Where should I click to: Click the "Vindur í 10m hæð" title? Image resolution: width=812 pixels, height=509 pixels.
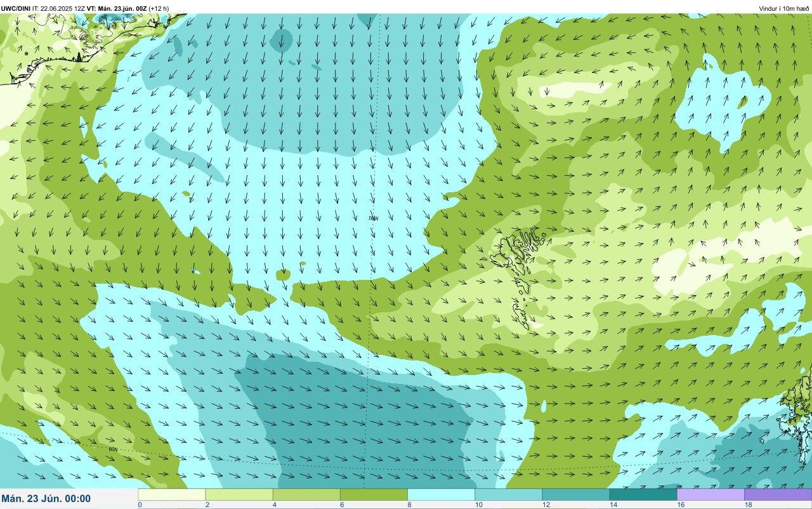tap(784, 8)
